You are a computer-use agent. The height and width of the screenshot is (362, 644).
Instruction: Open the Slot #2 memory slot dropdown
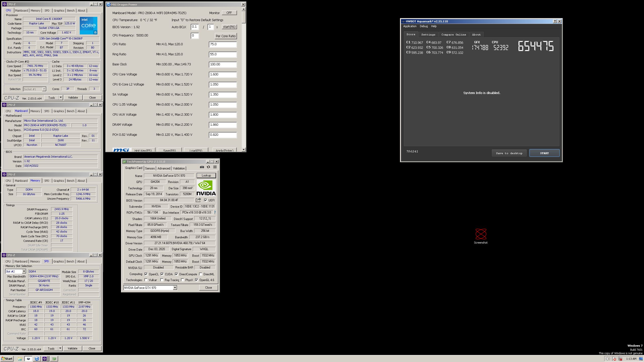point(24,271)
